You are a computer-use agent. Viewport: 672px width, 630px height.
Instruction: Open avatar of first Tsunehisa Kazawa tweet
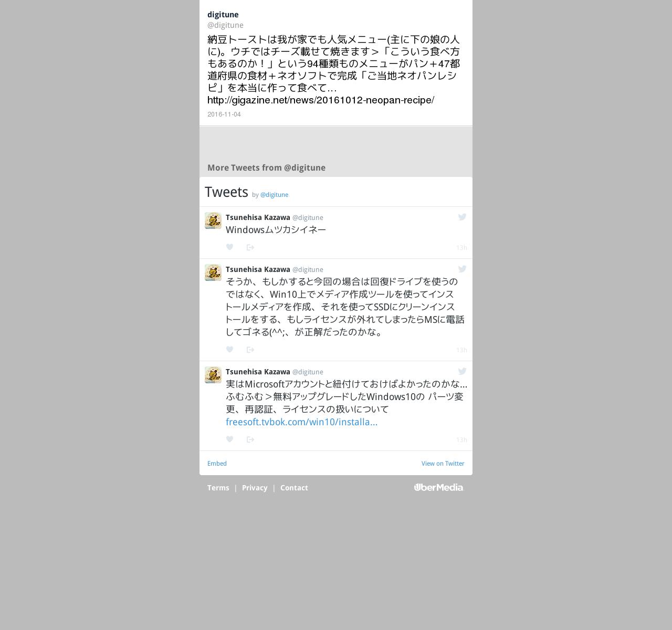point(213,220)
